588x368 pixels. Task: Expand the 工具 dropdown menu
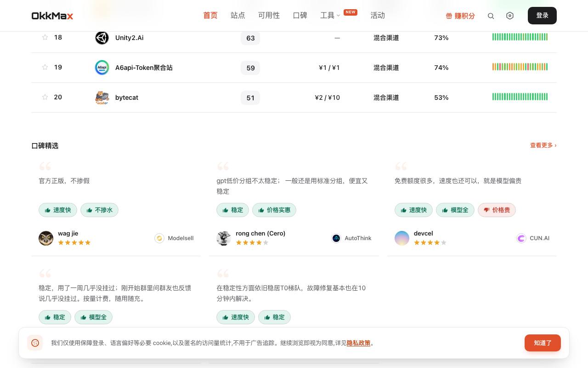coord(330,16)
